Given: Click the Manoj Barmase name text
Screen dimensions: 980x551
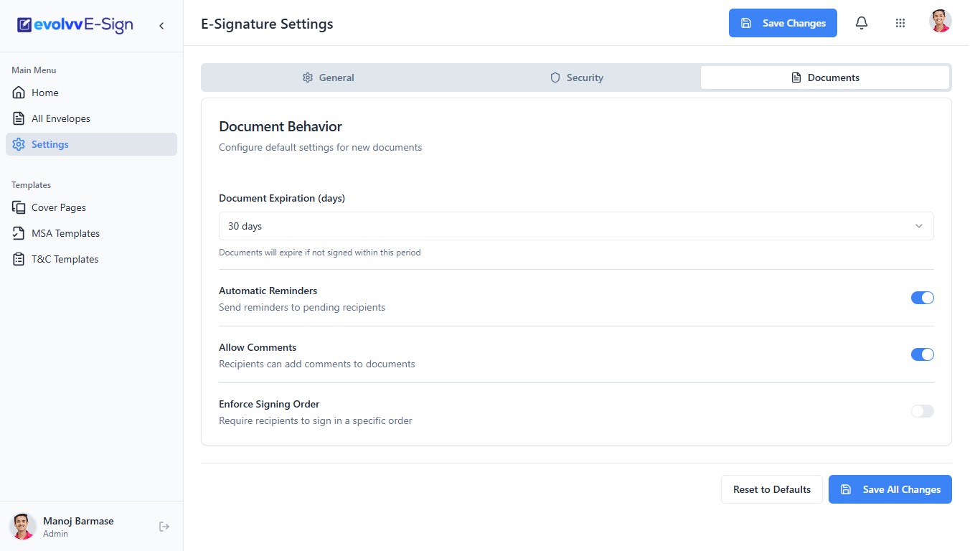Looking at the screenshot, I should 78,521.
